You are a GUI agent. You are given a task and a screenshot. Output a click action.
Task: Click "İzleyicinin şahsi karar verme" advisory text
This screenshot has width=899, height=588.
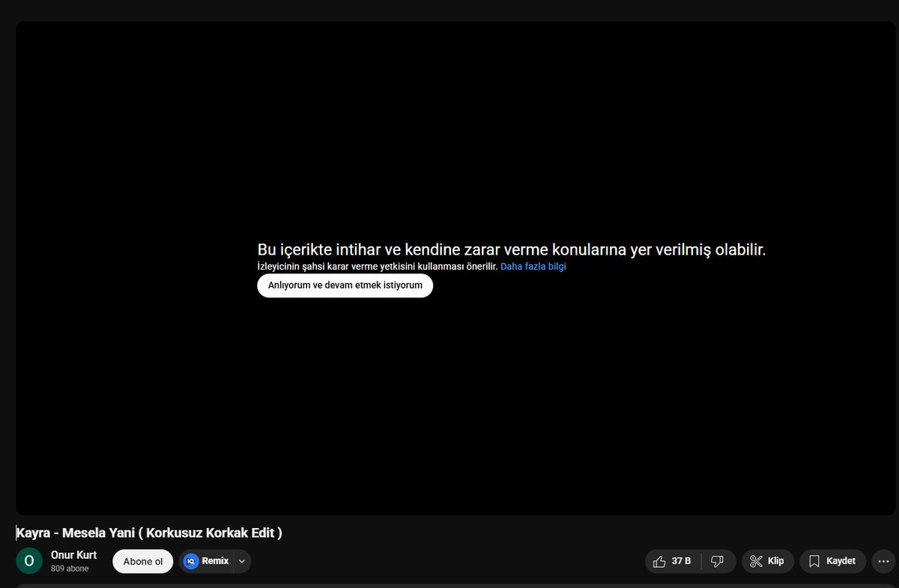(378, 266)
